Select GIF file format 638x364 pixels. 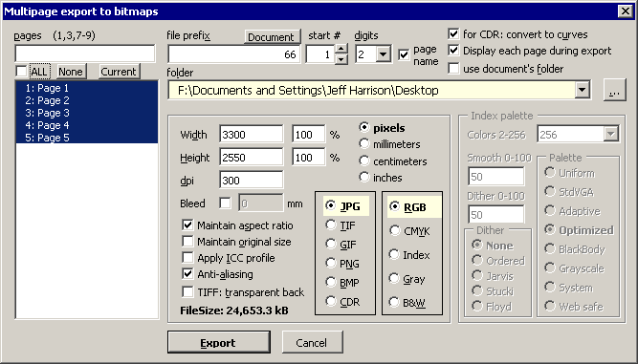pyautogui.click(x=331, y=244)
